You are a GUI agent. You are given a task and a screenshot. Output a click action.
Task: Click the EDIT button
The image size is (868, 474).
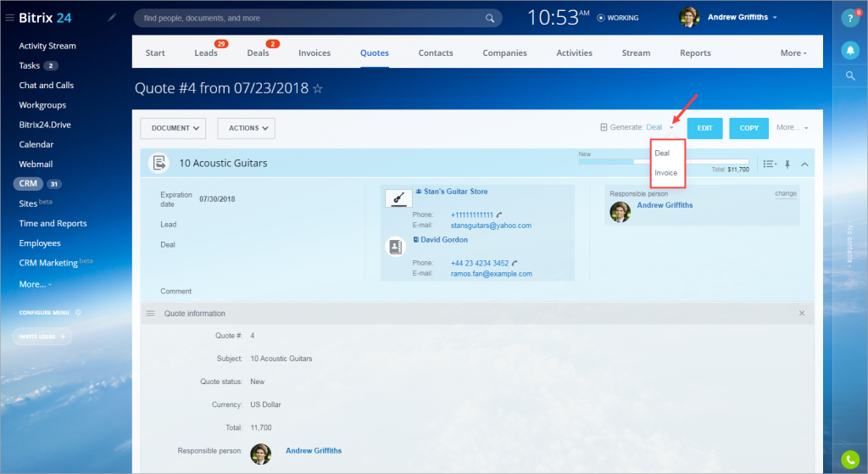tap(704, 129)
